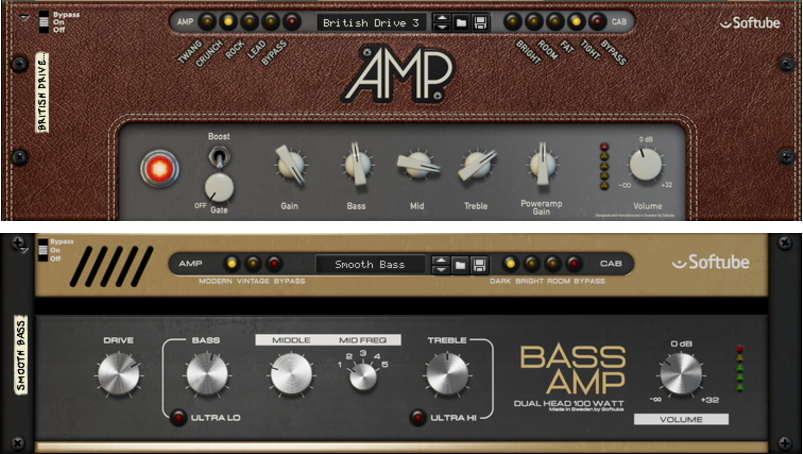Open the patch browser folder on British Drive amp
The height and width of the screenshot is (454, 803).
pos(462,21)
